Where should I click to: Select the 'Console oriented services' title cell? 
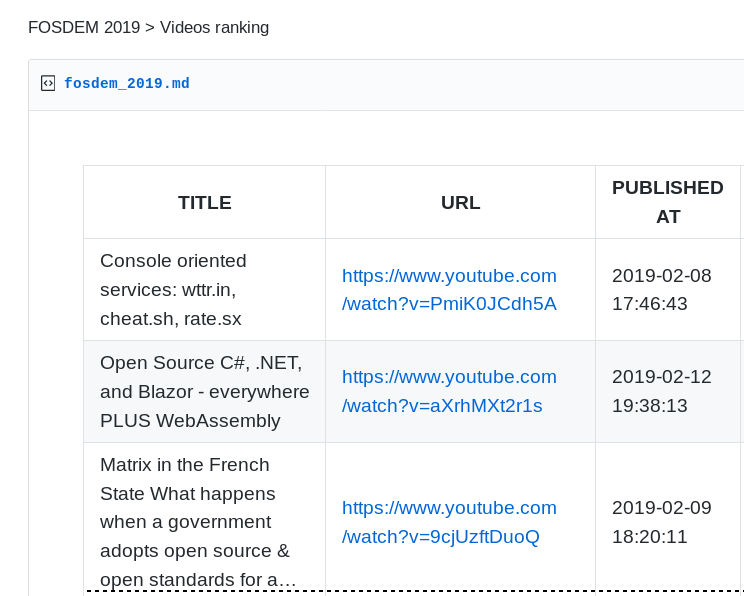205,289
